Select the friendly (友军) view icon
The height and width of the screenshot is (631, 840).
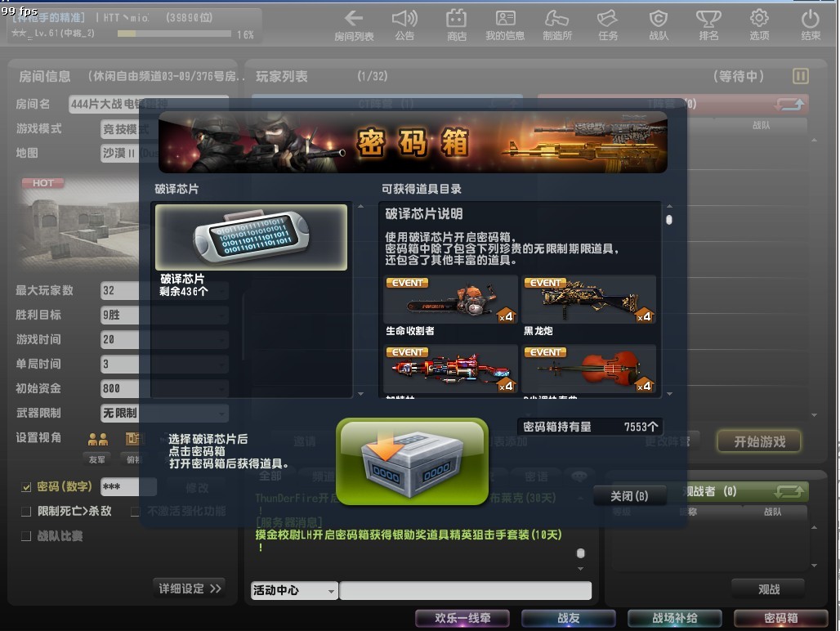(97, 439)
